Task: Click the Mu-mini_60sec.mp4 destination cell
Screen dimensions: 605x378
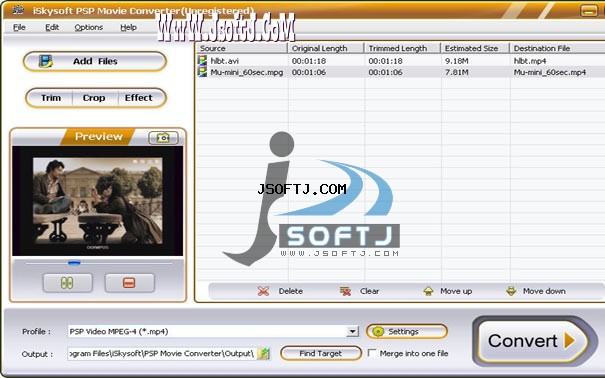Action: 550,72
